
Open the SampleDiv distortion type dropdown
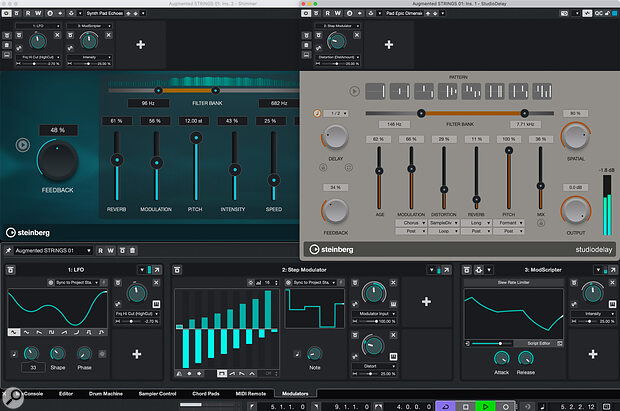pos(444,223)
